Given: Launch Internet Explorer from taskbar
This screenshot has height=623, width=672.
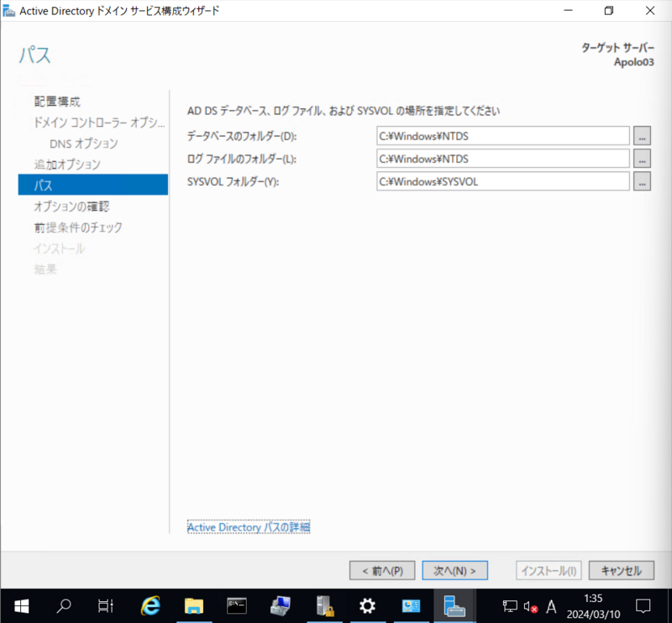Looking at the screenshot, I should [x=150, y=606].
